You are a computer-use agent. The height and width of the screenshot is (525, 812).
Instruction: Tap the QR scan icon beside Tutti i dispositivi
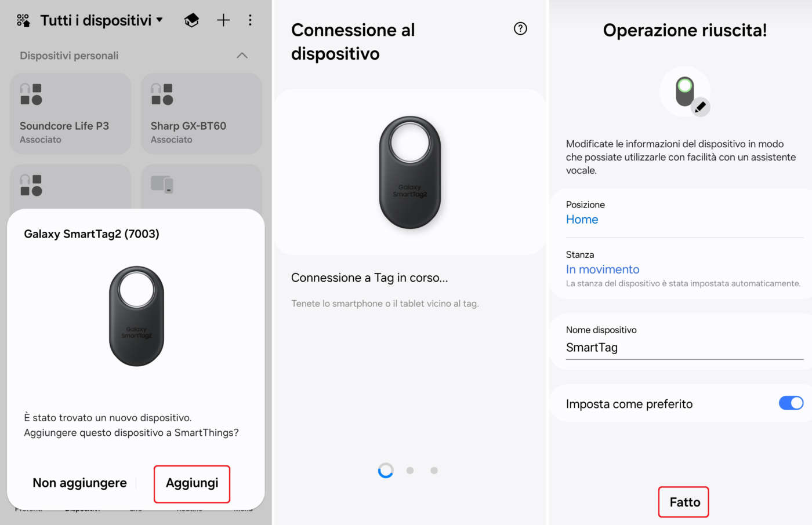(23, 21)
